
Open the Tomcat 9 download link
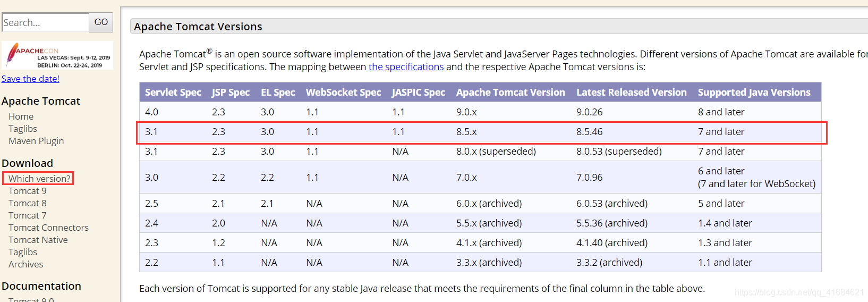pos(28,191)
